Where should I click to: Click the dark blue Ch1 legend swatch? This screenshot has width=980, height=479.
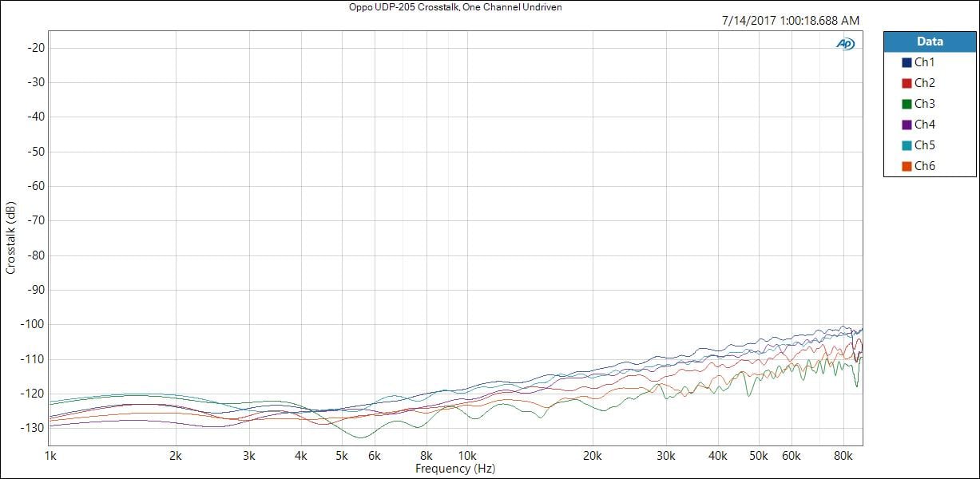[x=907, y=62]
